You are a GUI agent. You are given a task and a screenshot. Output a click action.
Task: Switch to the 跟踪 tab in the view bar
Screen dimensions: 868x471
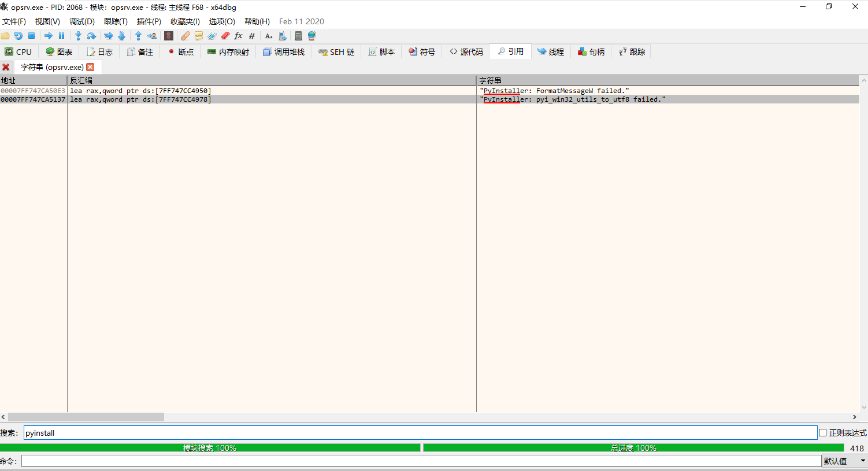(x=632, y=52)
